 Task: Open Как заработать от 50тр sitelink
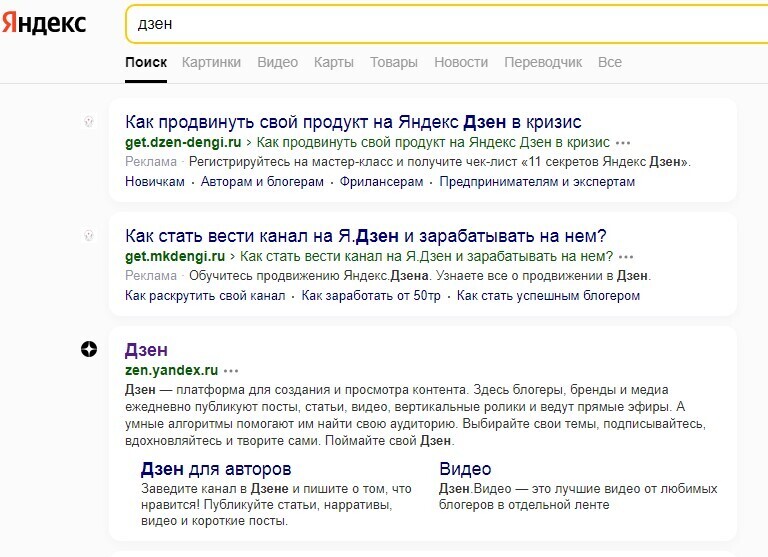[x=371, y=296]
